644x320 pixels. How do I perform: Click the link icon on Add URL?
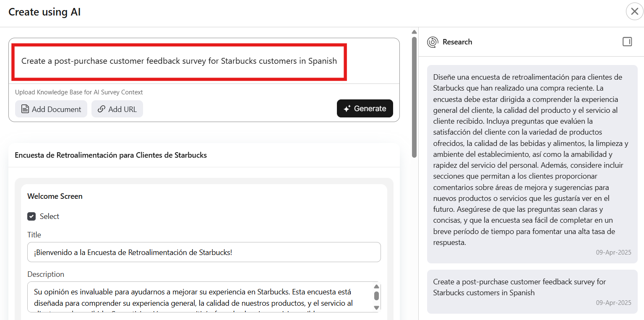pos(101,109)
